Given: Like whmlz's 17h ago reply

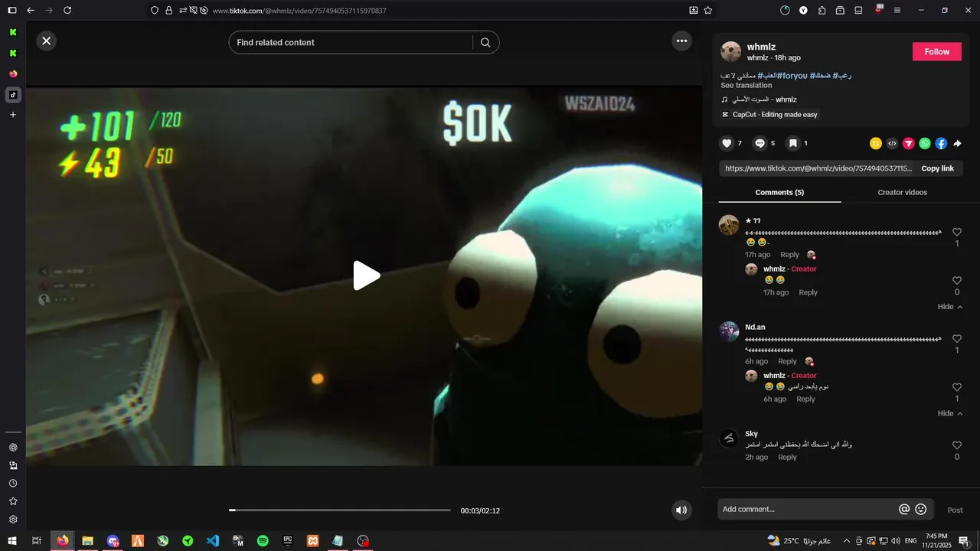Looking at the screenshot, I should coord(957,281).
